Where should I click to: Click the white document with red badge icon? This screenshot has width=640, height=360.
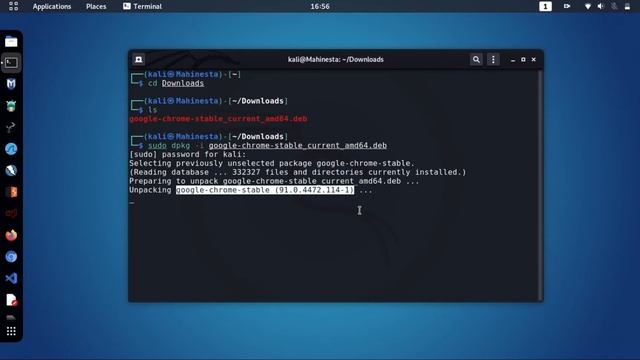pyautogui.click(x=11, y=300)
